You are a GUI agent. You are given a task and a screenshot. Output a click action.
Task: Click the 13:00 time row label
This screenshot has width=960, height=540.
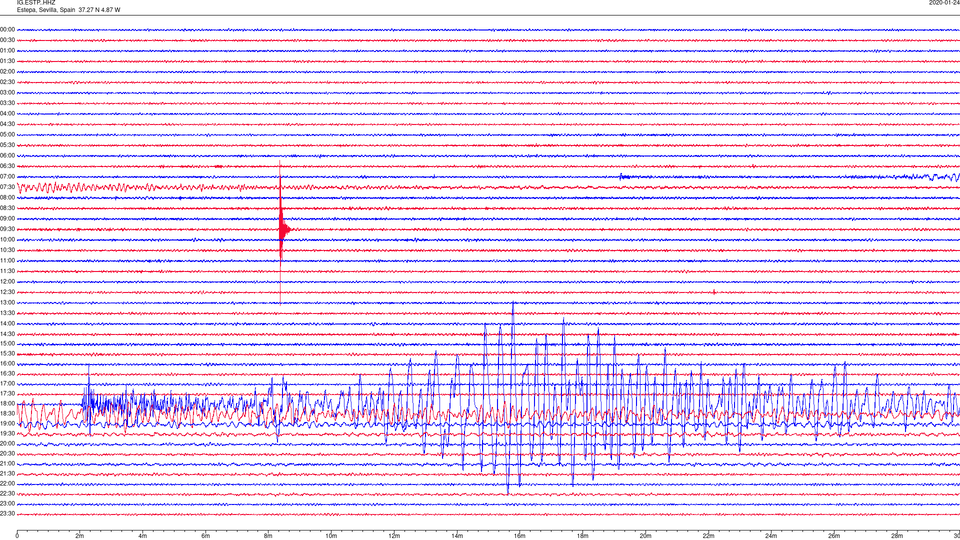click(x=7, y=303)
